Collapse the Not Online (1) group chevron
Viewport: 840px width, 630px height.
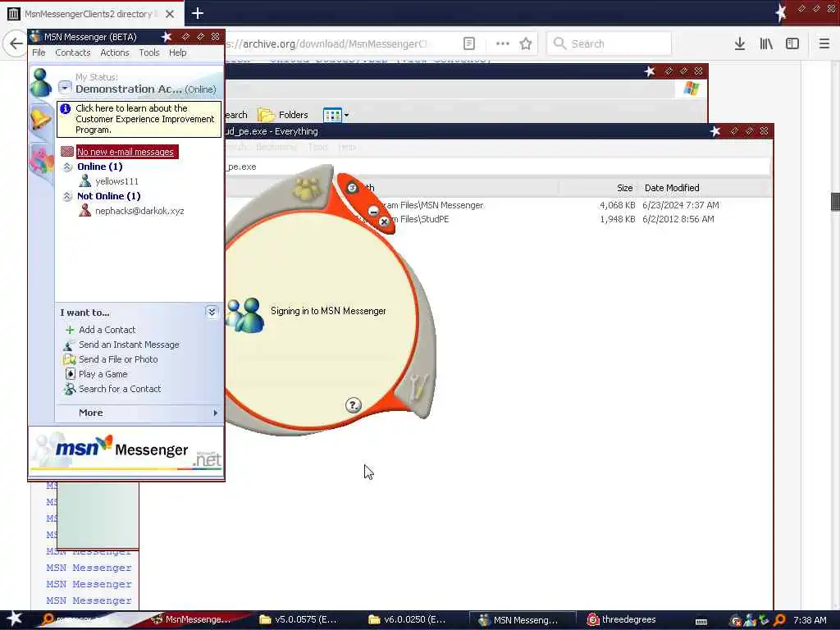coord(67,196)
